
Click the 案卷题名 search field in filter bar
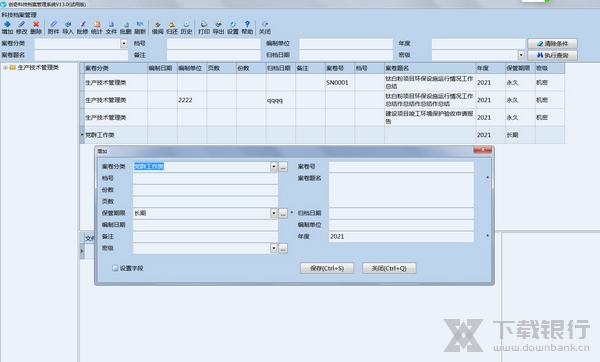coord(81,55)
